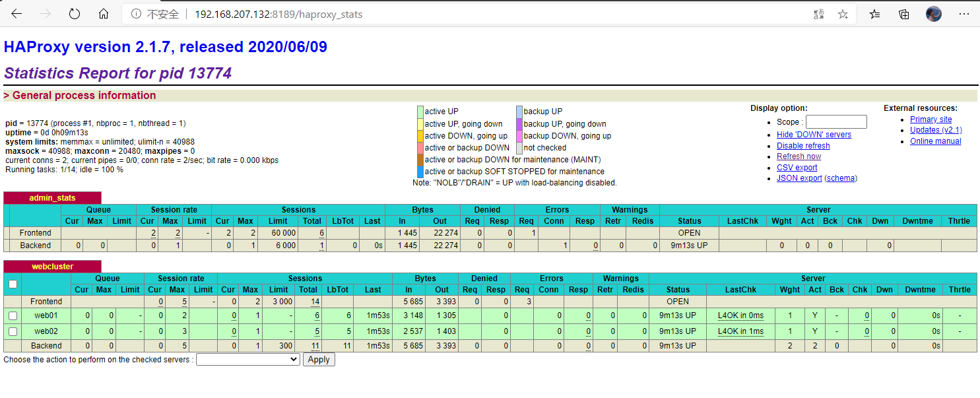Click the backup UP legend swatch

pos(519,112)
